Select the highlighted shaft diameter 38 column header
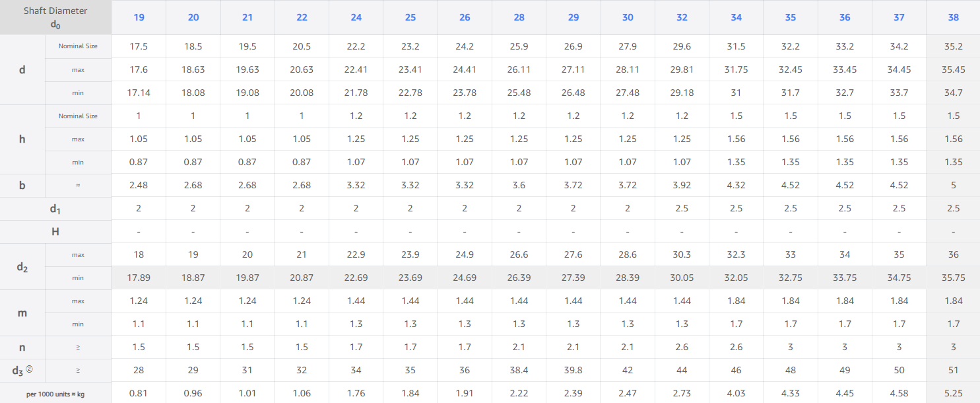980x403 pixels. [953, 17]
